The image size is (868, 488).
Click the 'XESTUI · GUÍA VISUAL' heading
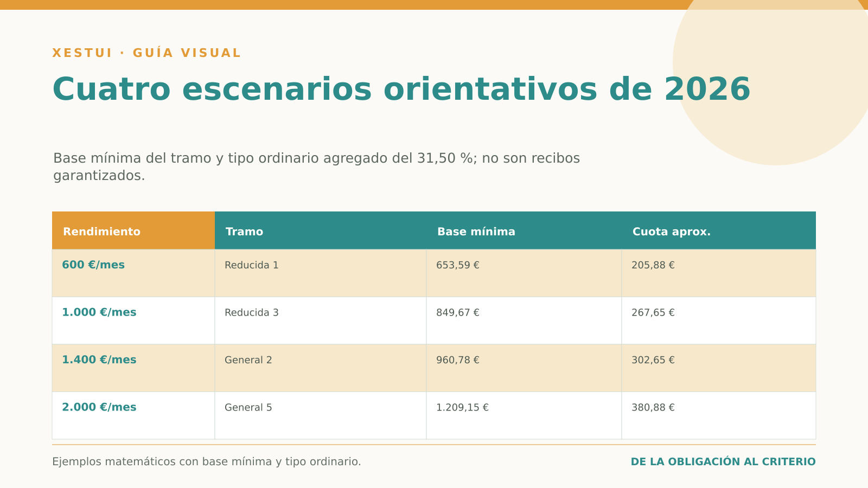click(x=146, y=53)
